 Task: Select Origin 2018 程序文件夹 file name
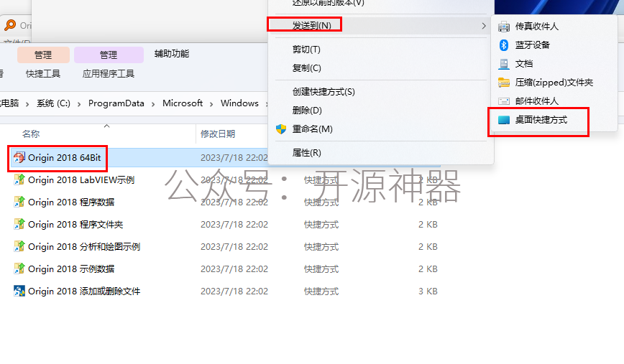75,225
